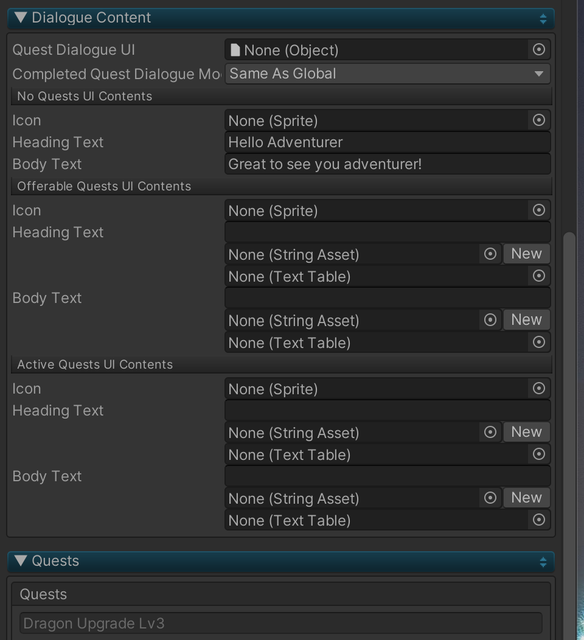Click Active Quests Body Text input field
Screen dimensions: 584x640
(388, 476)
